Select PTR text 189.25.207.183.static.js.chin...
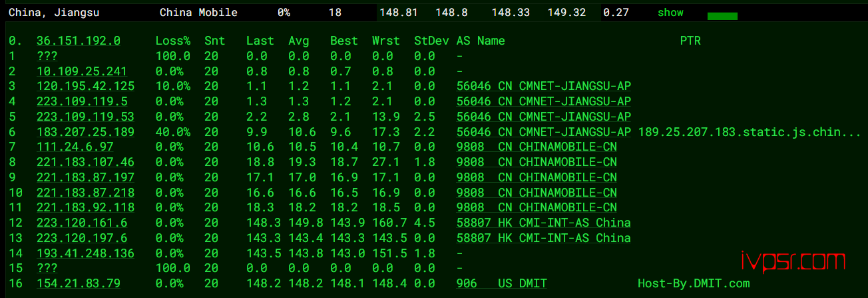 pyautogui.click(x=750, y=133)
